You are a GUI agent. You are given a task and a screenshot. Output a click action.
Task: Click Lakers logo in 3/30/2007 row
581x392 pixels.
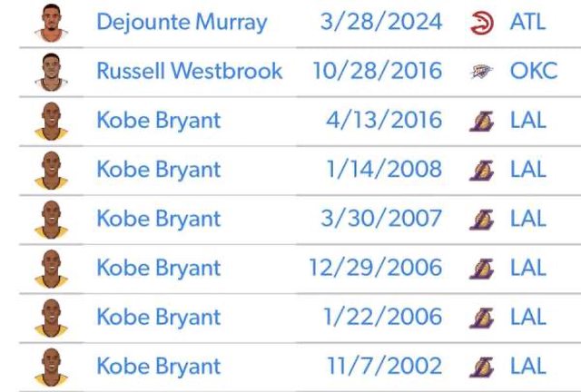tap(483, 219)
